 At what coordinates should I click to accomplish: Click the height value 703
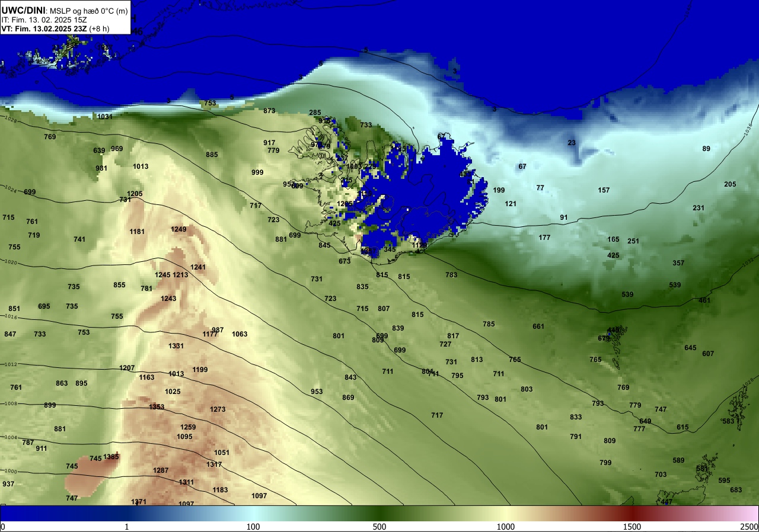(661, 475)
